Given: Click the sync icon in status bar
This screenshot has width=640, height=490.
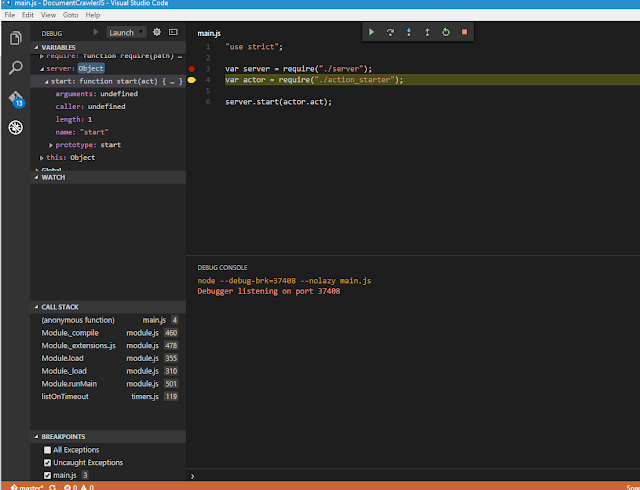Looking at the screenshot, I should [52, 487].
